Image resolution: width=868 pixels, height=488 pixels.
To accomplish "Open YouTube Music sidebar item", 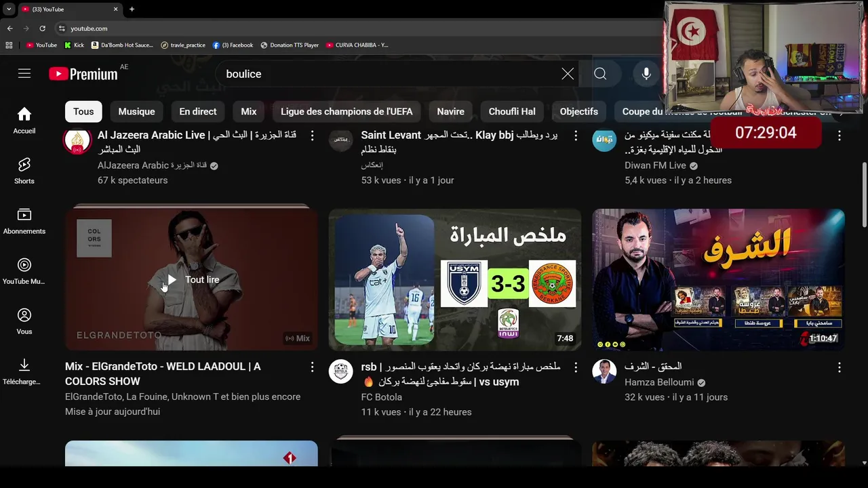I will point(24,271).
